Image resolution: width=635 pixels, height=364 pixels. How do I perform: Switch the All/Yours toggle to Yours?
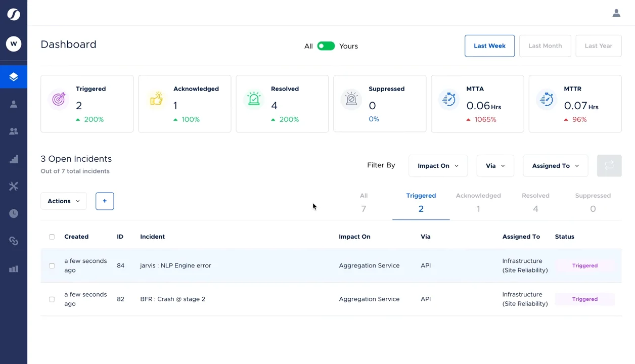[x=326, y=45]
